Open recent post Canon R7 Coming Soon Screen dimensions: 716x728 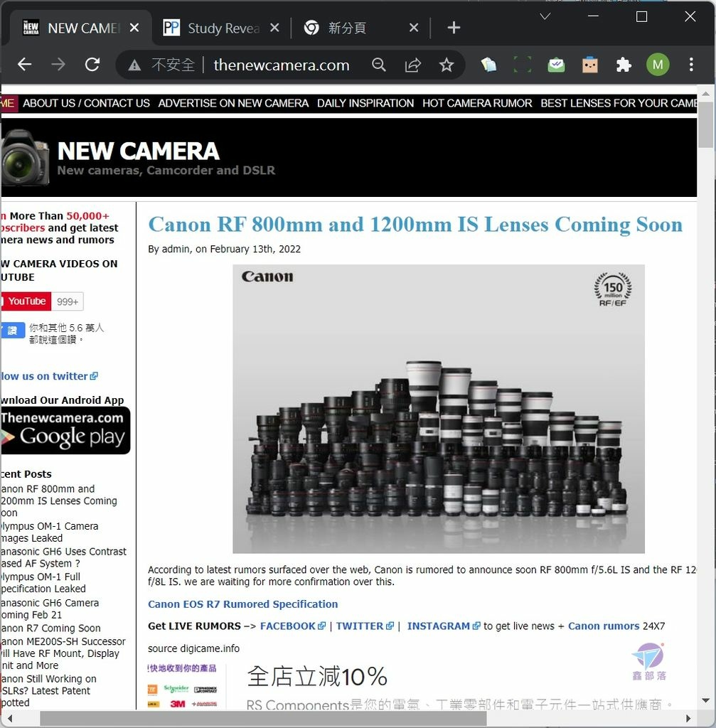50,628
